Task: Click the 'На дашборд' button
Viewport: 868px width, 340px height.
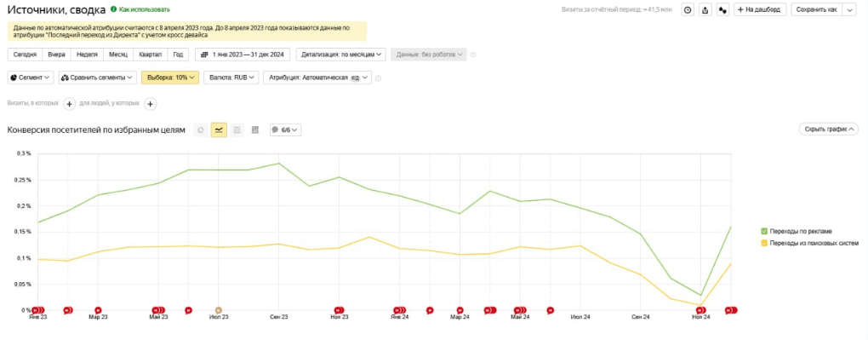Action: click(x=760, y=10)
